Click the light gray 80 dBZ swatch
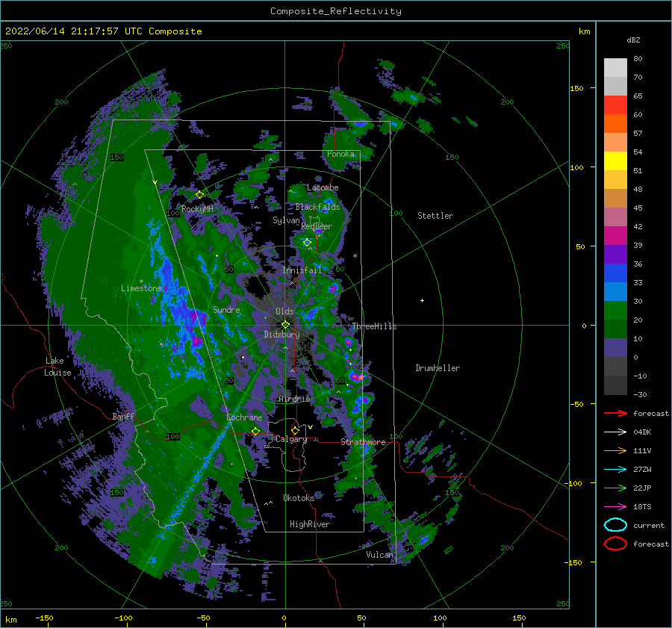This screenshot has width=672, height=628. pos(615,67)
